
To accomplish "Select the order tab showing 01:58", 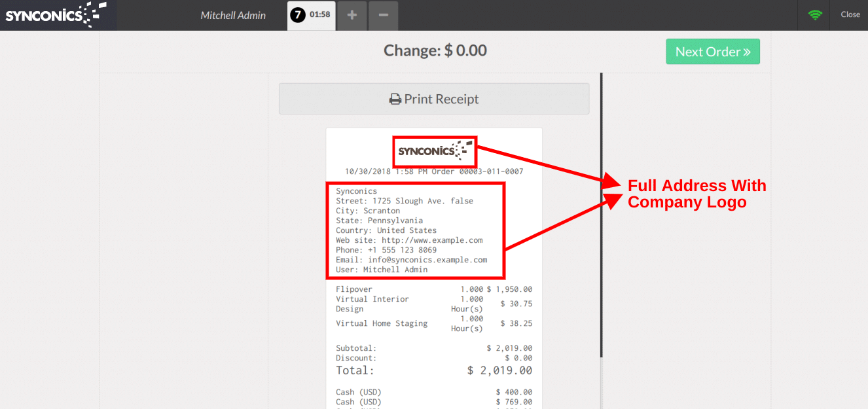I will 319,15.
